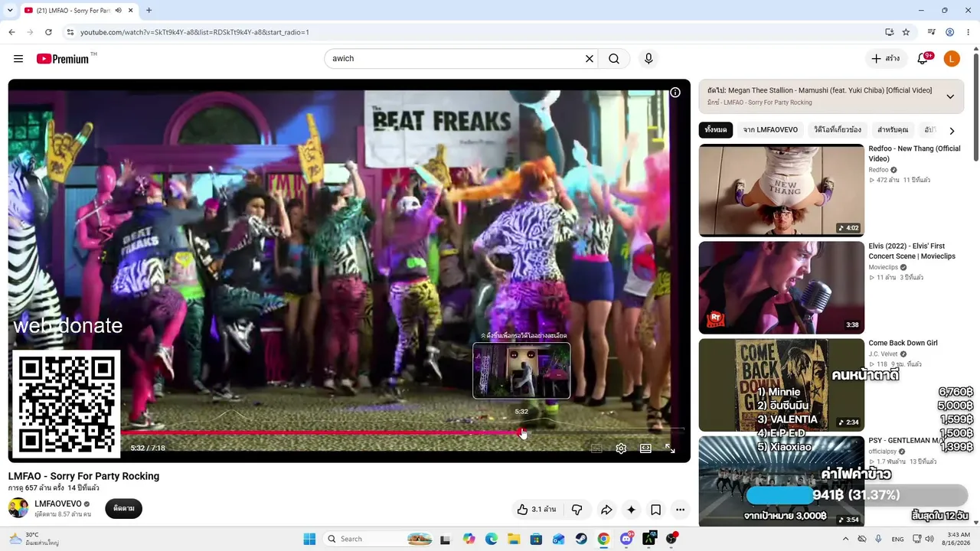This screenshot has height=551, width=980.
Task: Show more filter chips with right arrow
Action: (x=952, y=131)
